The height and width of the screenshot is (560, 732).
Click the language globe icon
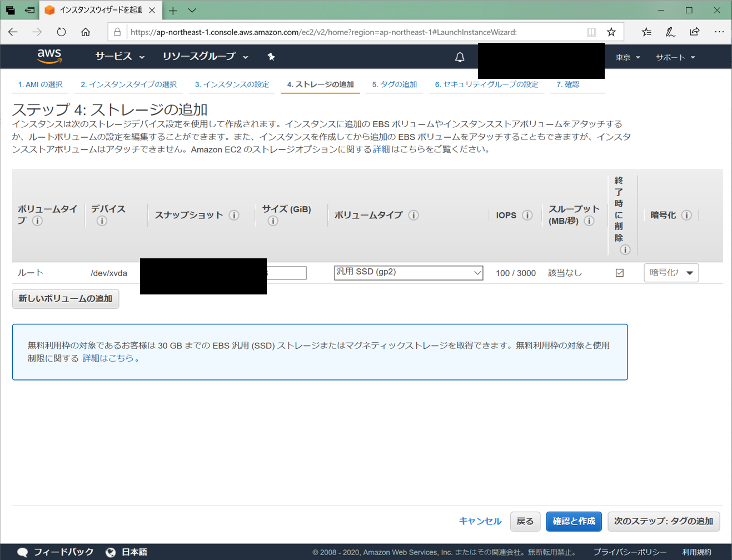click(x=111, y=552)
